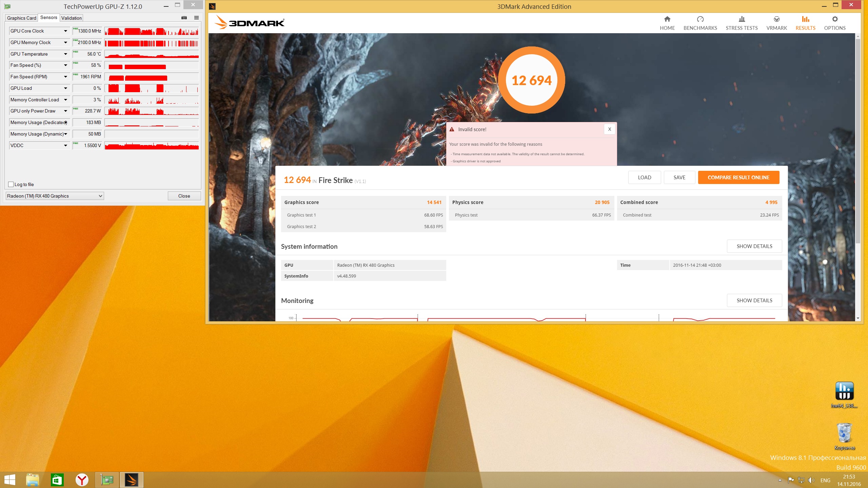
Task: Enable Log to file checkbox
Action: pyautogui.click(x=11, y=184)
